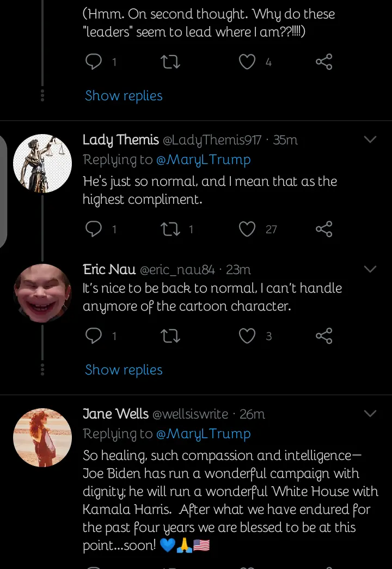Open @MaryLTrump mention in Lady Themis's reply
The width and height of the screenshot is (392, 569).
click(x=203, y=160)
